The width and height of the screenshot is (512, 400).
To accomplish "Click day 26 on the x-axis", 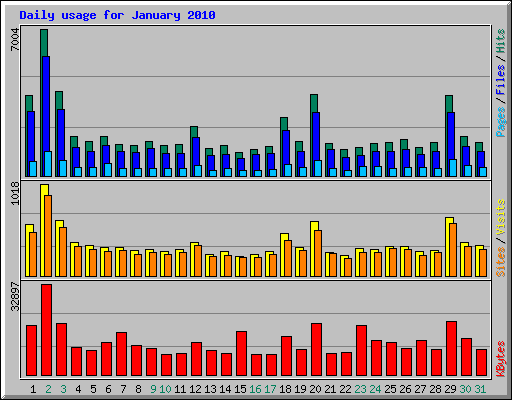I will 405,389.
